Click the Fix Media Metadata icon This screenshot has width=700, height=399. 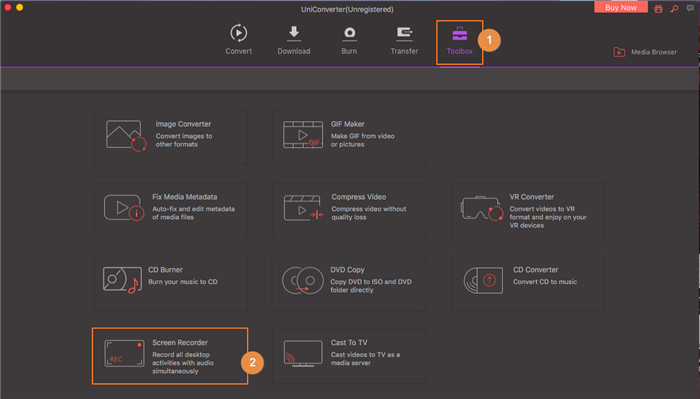coord(124,208)
